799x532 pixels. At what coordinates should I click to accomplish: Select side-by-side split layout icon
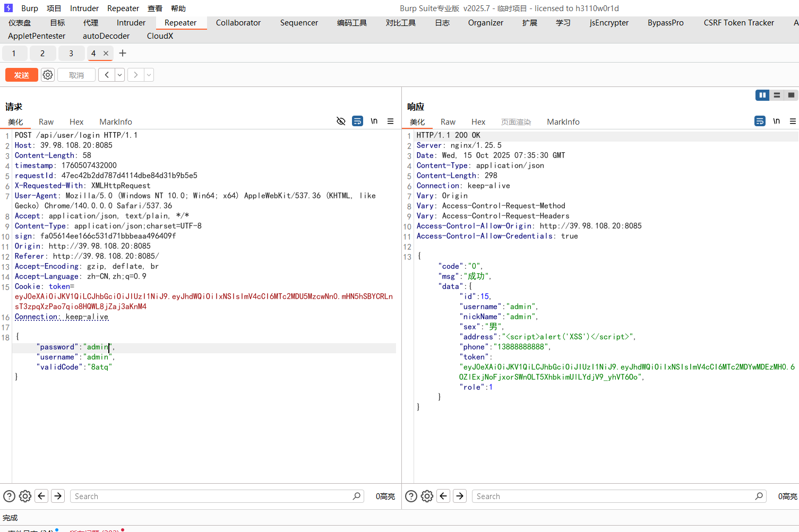pyautogui.click(x=762, y=95)
